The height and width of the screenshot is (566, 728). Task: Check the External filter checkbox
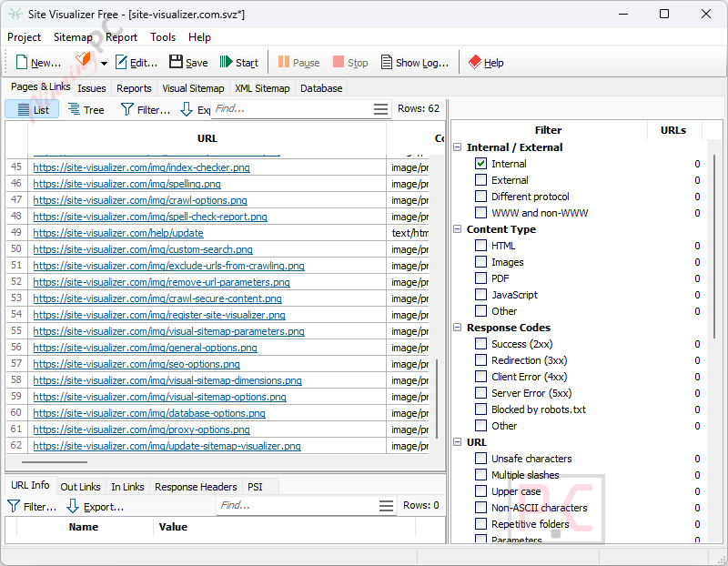481,179
